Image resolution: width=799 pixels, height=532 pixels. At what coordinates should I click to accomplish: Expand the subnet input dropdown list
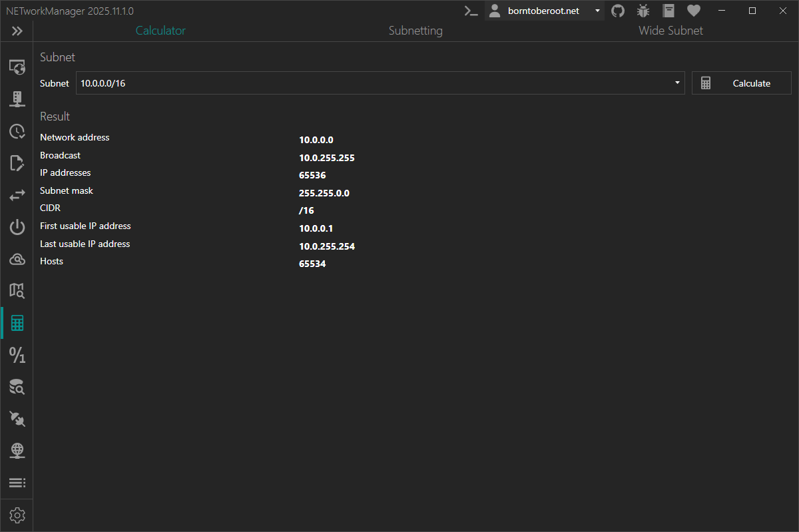pyautogui.click(x=676, y=83)
